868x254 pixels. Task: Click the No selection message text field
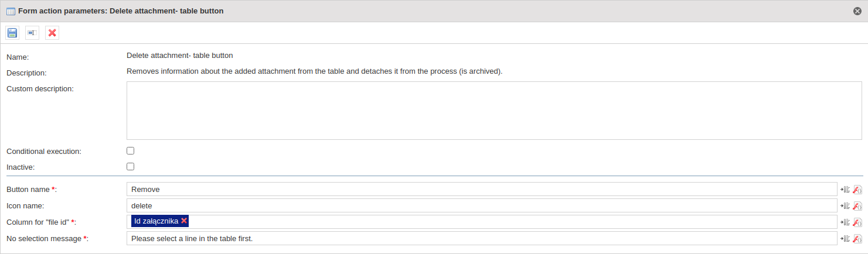(482, 238)
